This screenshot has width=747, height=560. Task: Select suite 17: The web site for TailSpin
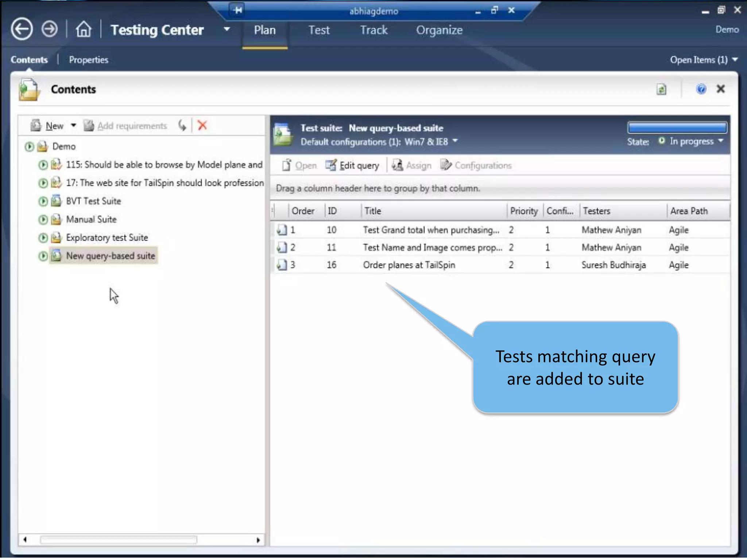(165, 183)
